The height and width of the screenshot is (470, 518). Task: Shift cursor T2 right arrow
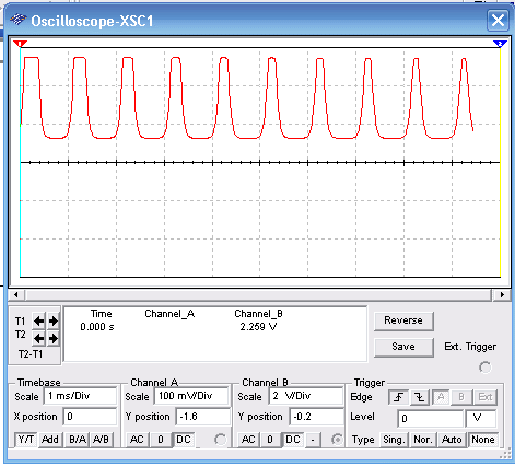pos(53,339)
